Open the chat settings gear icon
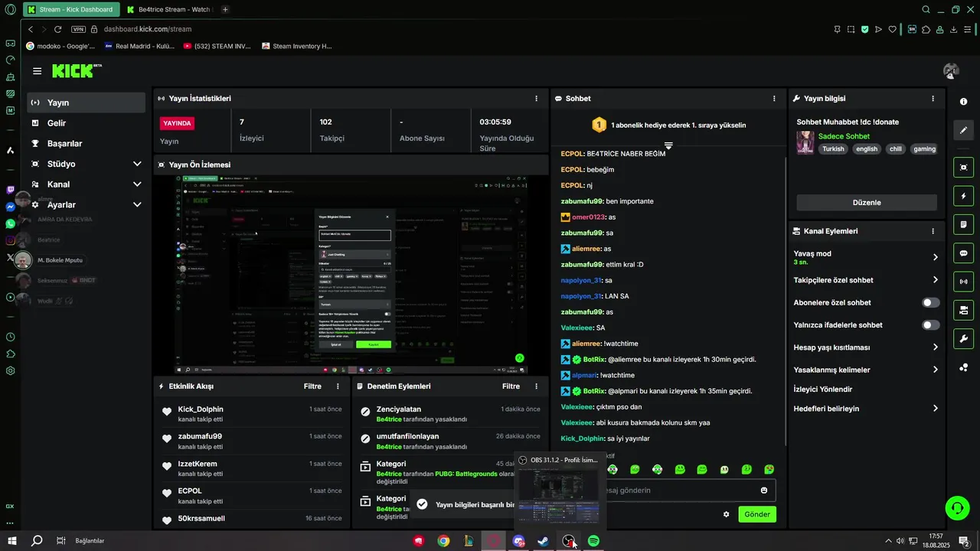980x551 pixels. pyautogui.click(x=726, y=514)
